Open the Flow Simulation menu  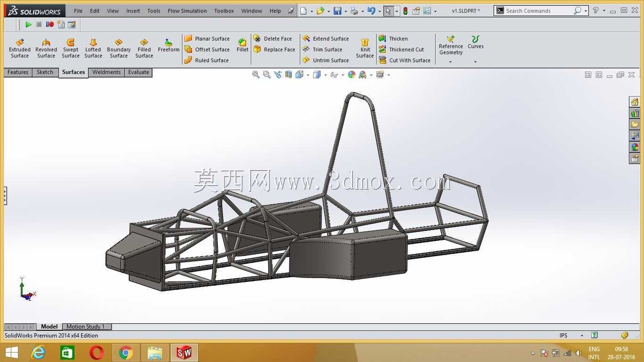click(187, 11)
